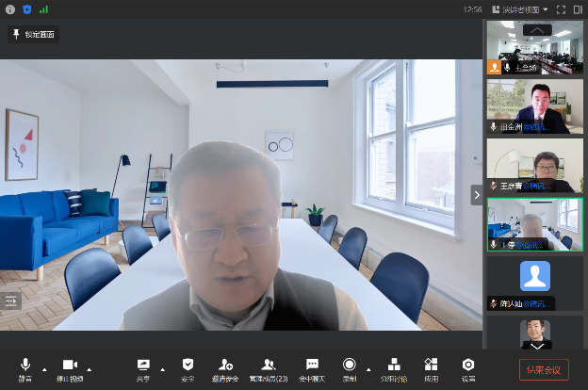This screenshot has height=390, width=588.
Task: Stop video using the camera button
Action: 69,365
